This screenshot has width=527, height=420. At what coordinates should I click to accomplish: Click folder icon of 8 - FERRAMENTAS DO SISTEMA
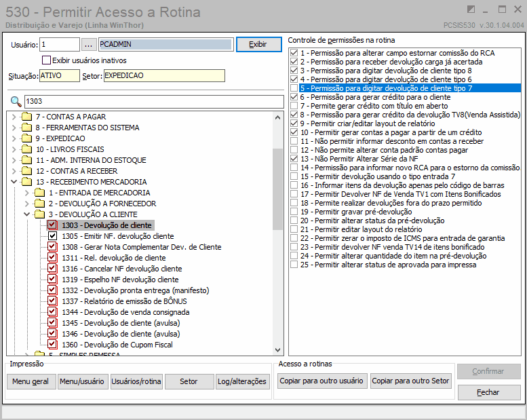coord(26,128)
